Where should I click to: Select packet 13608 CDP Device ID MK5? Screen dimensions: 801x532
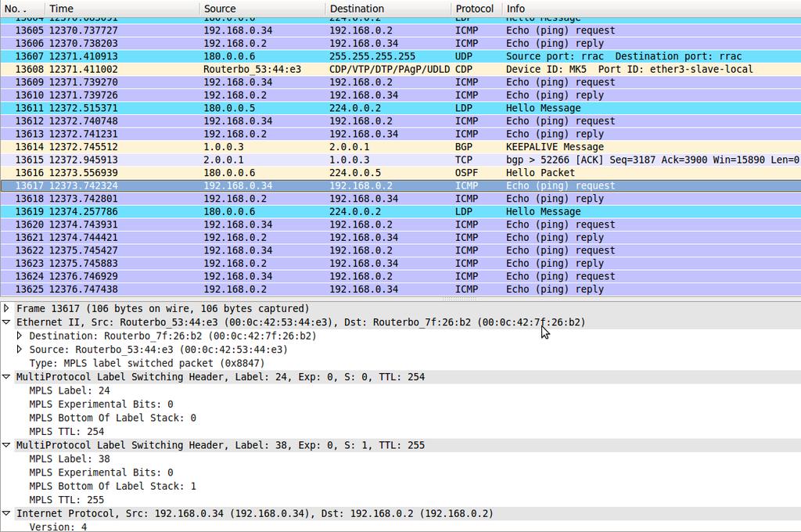pos(400,69)
